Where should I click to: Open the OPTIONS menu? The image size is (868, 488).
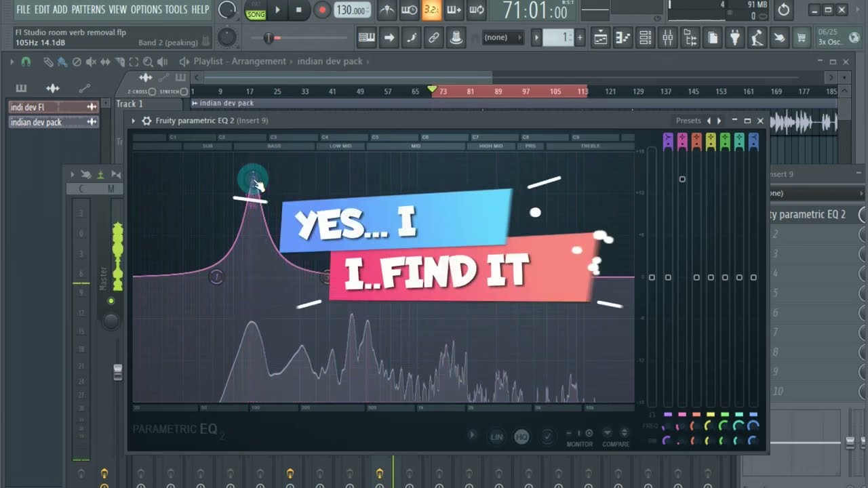coord(146,9)
